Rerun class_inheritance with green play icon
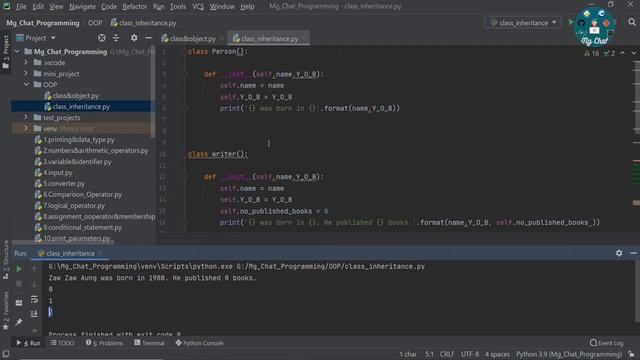Screen dimensions: 640x360 coord(19,269)
